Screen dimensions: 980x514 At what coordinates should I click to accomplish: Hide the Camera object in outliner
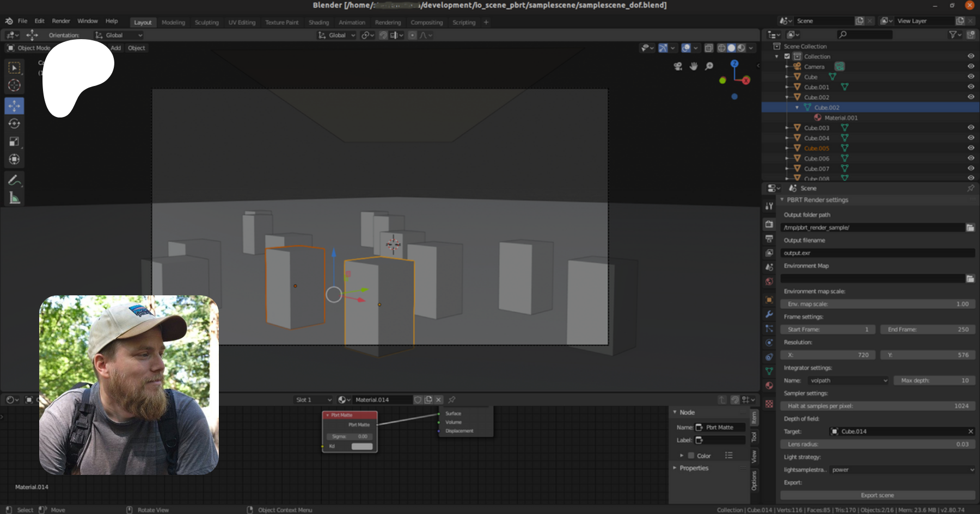tap(970, 66)
